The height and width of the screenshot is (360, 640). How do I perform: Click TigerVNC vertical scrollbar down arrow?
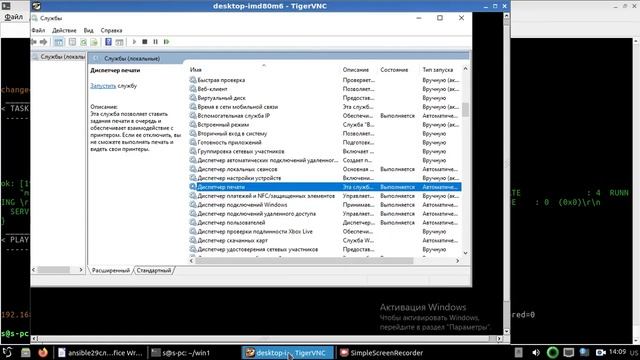507,331
